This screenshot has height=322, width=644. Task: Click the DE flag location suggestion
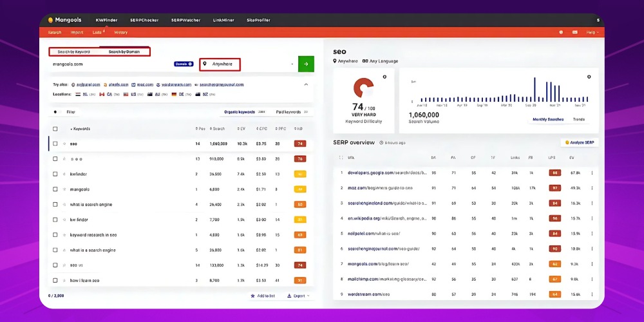coord(181,95)
